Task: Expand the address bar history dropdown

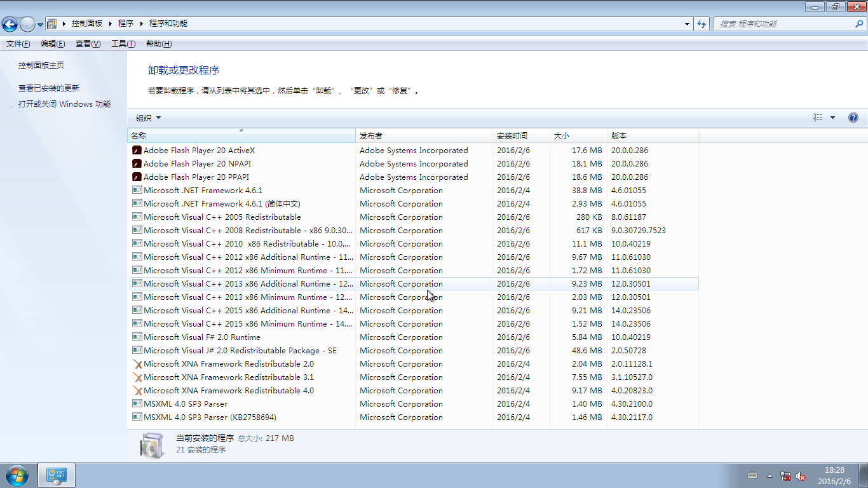Action: pos(687,24)
